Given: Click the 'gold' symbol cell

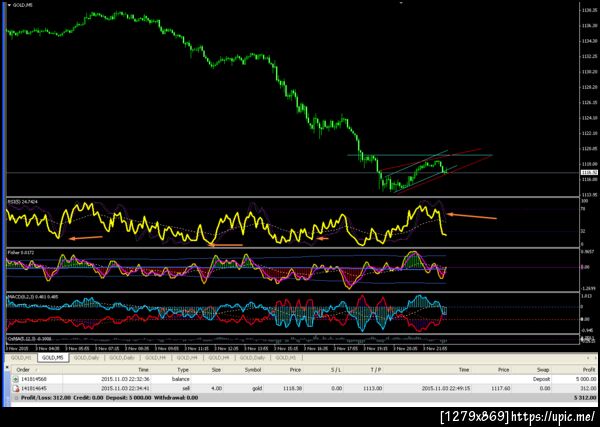Looking at the screenshot, I should click(x=257, y=388).
